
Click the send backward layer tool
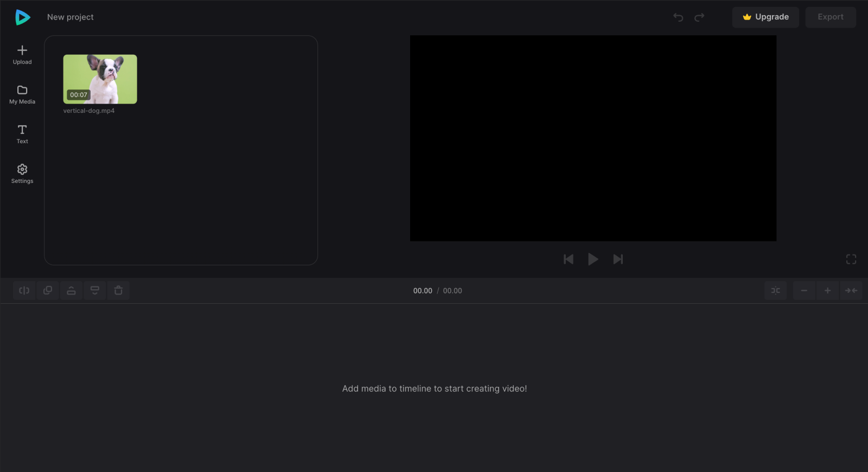(95, 291)
